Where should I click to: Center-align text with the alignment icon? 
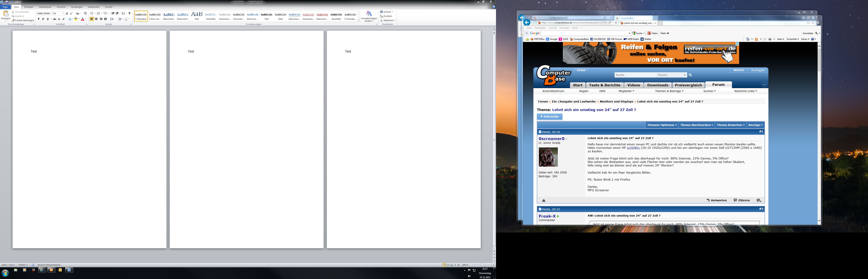[x=96, y=19]
